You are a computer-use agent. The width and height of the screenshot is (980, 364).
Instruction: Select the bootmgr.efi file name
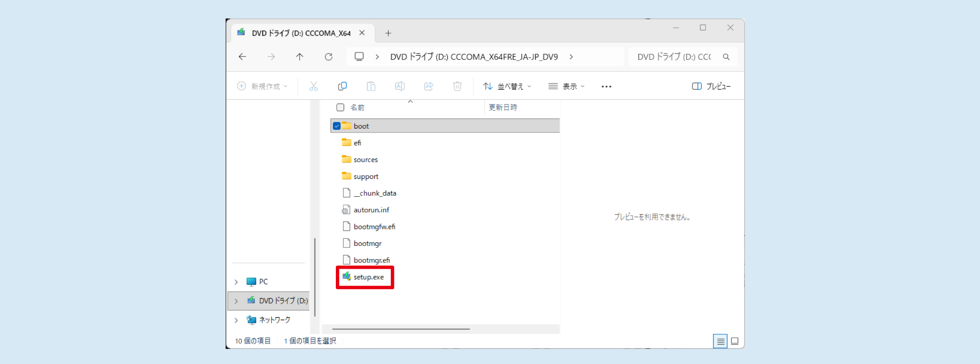[x=372, y=260]
